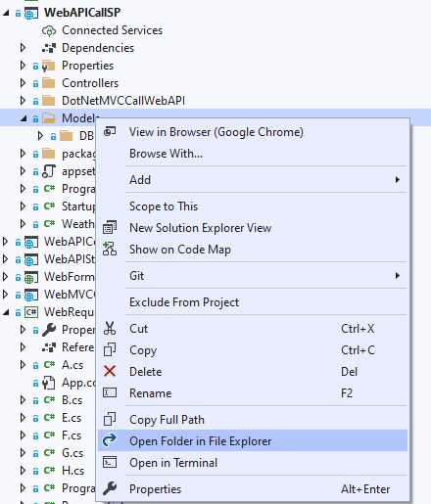This screenshot has height=504, width=431.
Task: Click the Properties wrench icon in menu
Action: pos(110,488)
